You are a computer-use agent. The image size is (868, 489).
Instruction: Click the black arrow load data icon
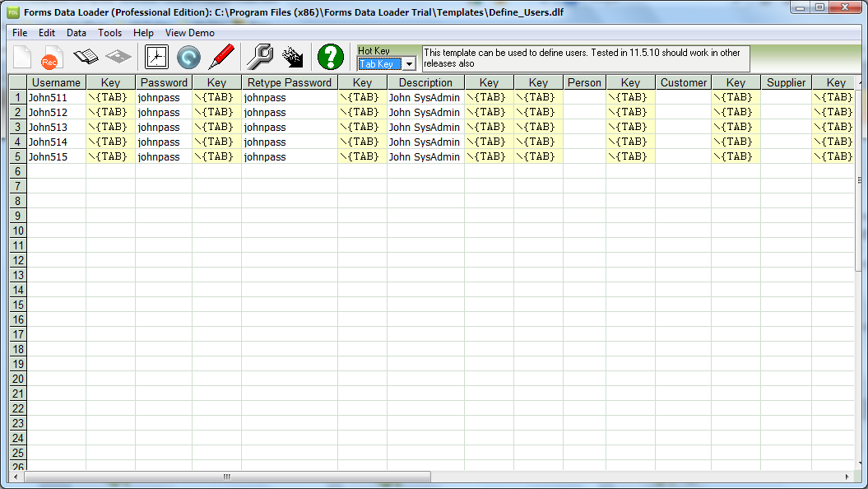coord(292,57)
